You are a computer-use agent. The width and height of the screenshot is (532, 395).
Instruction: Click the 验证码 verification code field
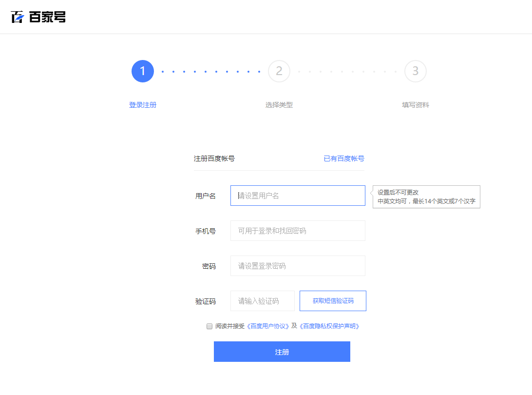(x=263, y=300)
